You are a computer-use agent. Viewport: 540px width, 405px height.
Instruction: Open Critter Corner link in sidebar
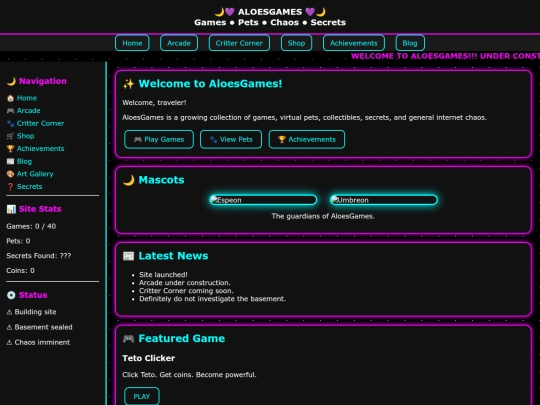click(x=40, y=123)
